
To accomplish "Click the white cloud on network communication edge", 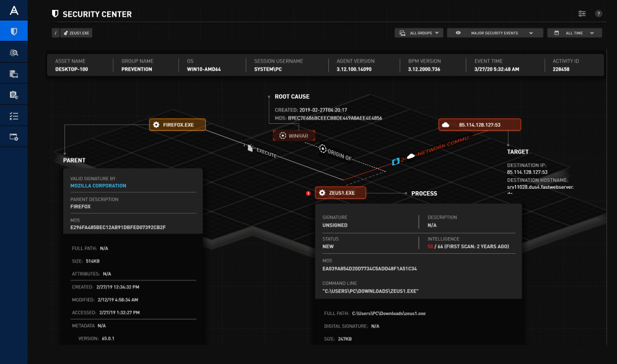I will (x=411, y=156).
